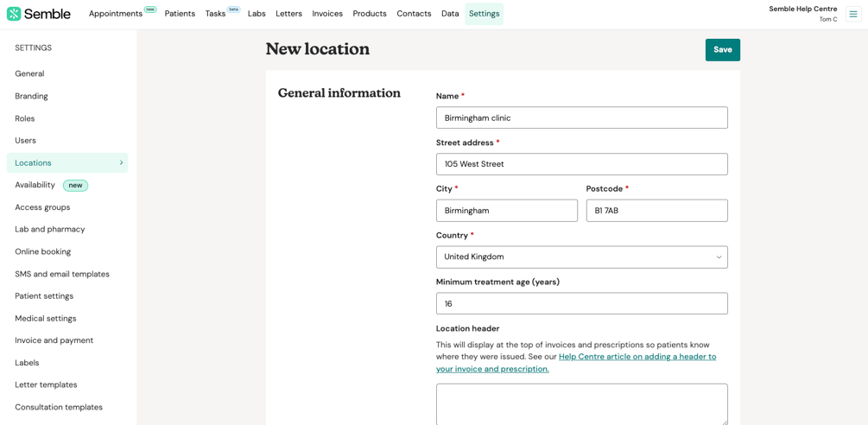This screenshot has height=425, width=868.
Task: Click the Semble logo
Action: tap(39, 14)
